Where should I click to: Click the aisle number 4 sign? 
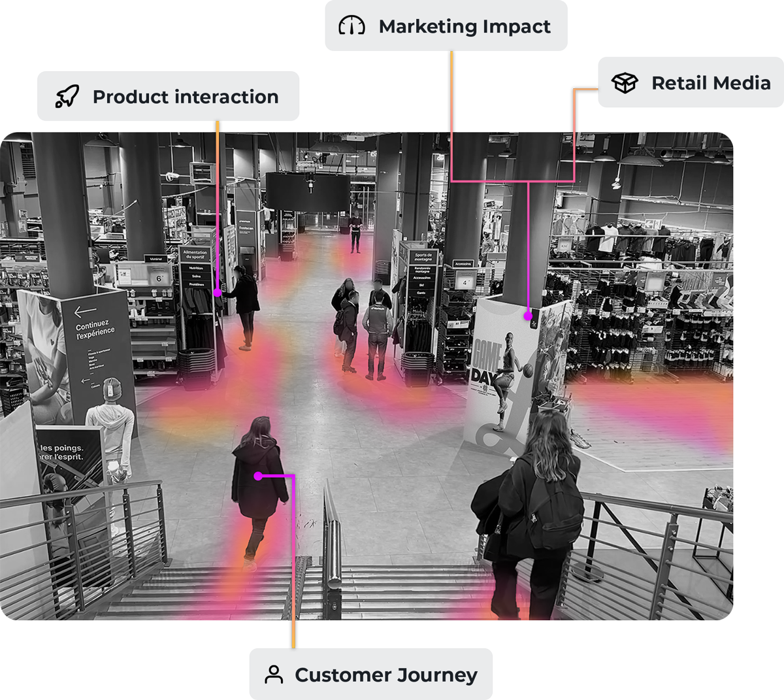[465, 282]
